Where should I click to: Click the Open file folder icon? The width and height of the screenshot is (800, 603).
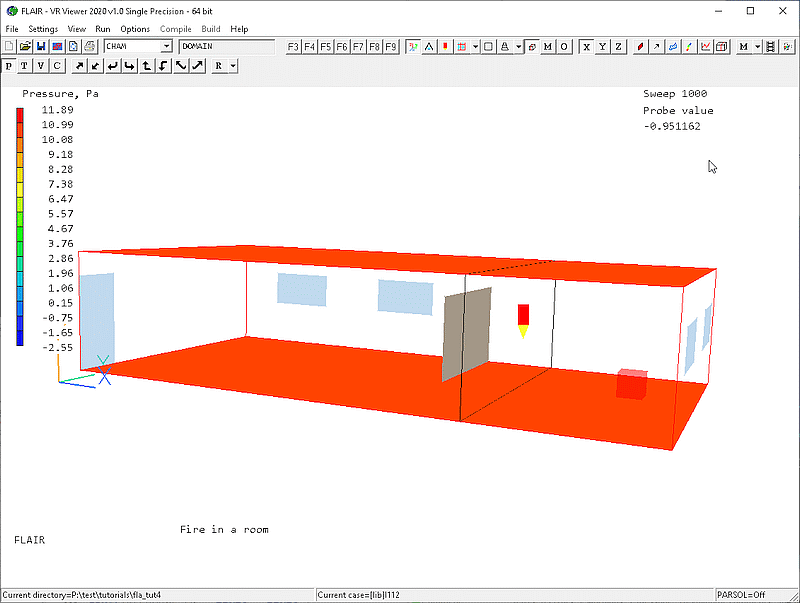click(25, 47)
